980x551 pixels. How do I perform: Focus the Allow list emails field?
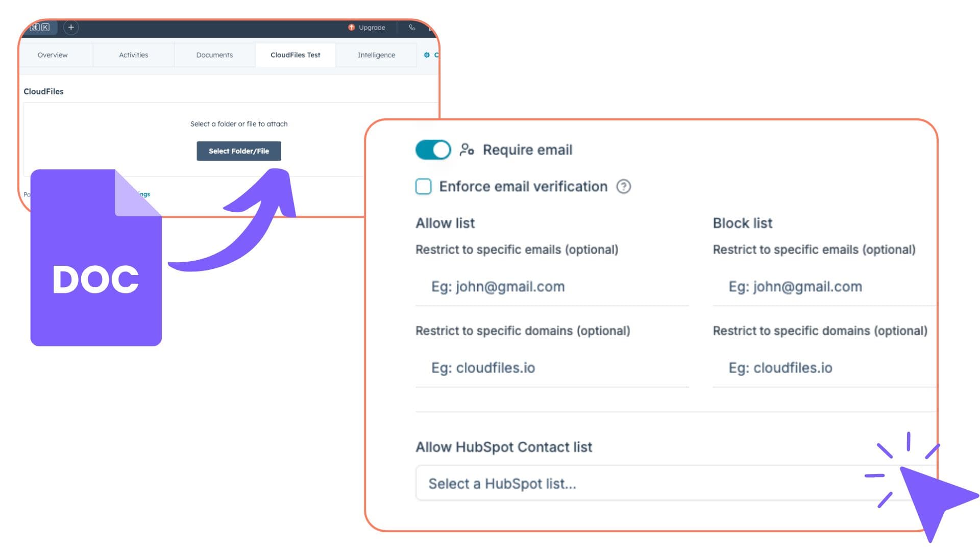(x=552, y=287)
